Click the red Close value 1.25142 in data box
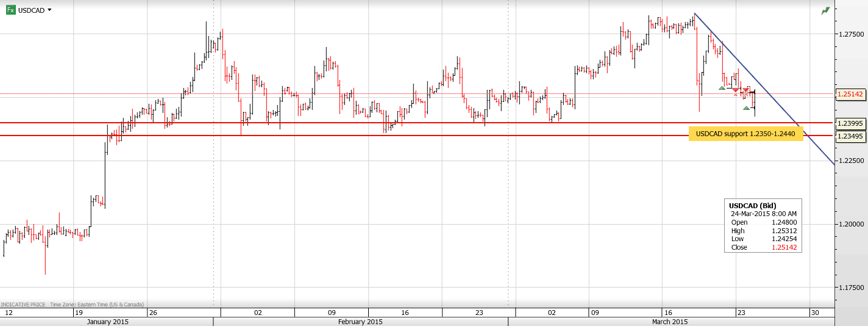868x326 pixels. click(x=784, y=247)
